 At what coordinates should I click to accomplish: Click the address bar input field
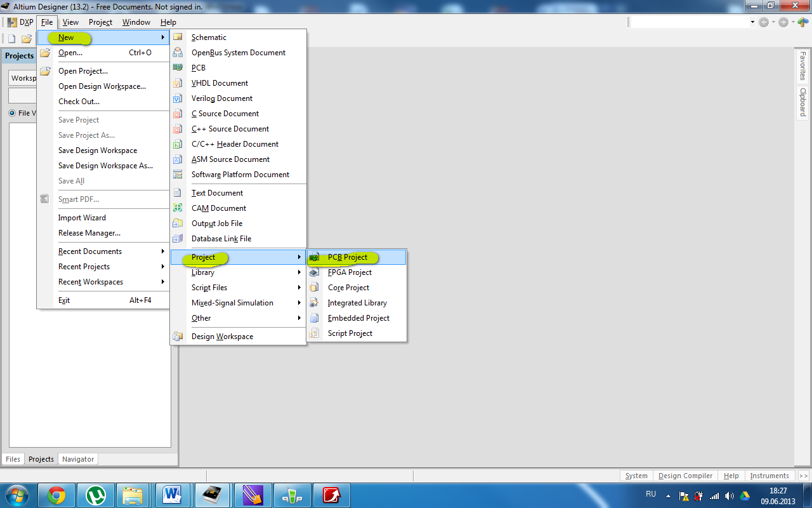click(x=690, y=22)
